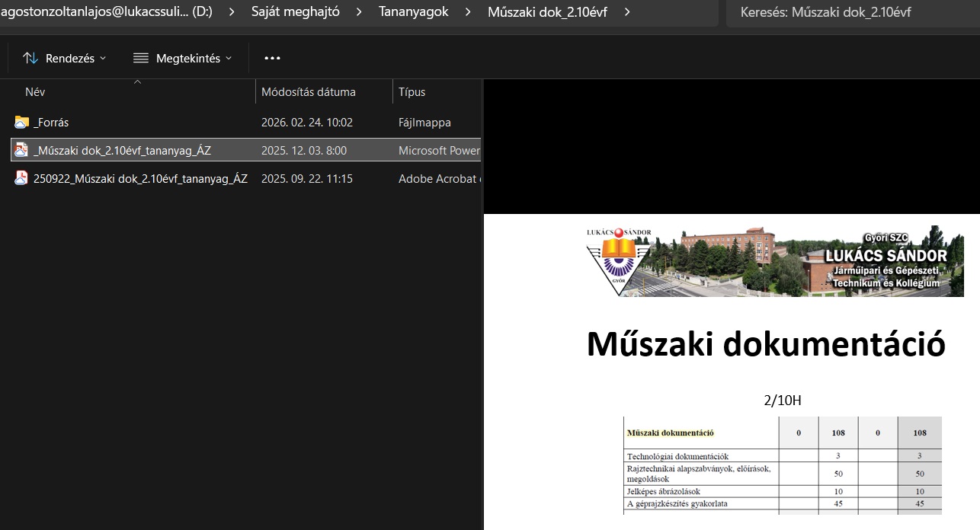Open the three-dot more options menu
Screen dimensions: 980x530
pyautogui.click(x=272, y=58)
